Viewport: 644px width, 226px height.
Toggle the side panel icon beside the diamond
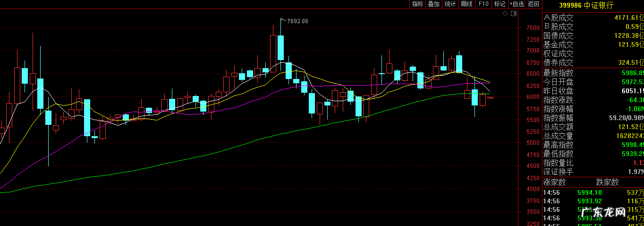coord(512,14)
